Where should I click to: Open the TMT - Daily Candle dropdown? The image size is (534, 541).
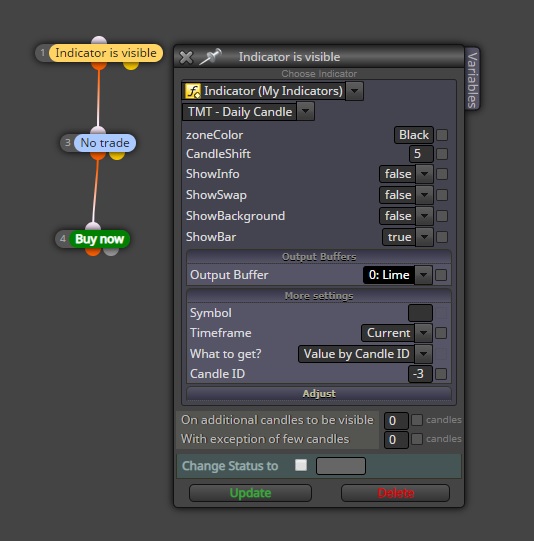[x=305, y=111]
